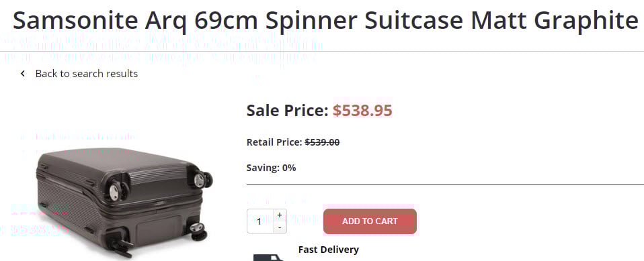Click the suitcase's lower-right spinner wheel

pos(198,231)
